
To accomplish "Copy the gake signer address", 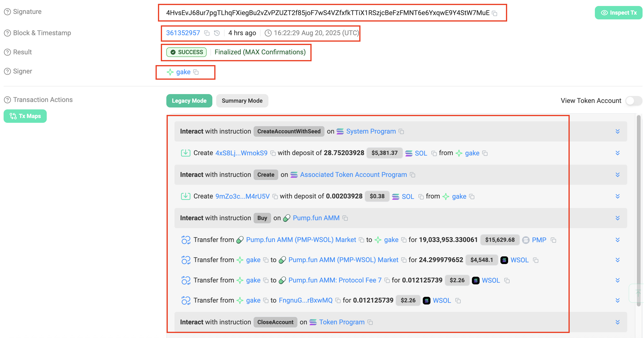I will coord(196,72).
